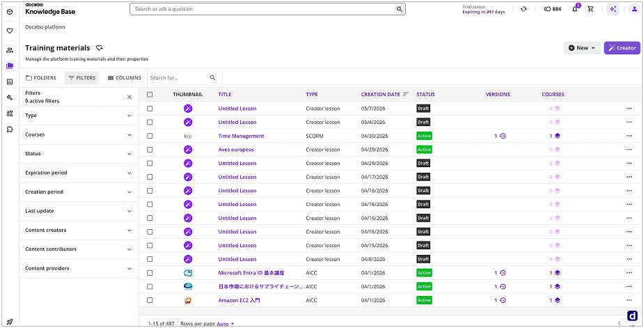Expand the Content providers filter
The image size is (644, 328).
coord(79,268)
